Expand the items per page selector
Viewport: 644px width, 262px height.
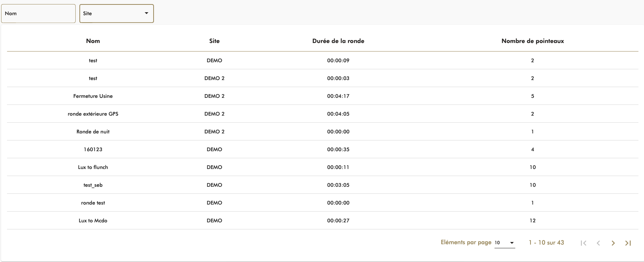[x=505, y=243]
